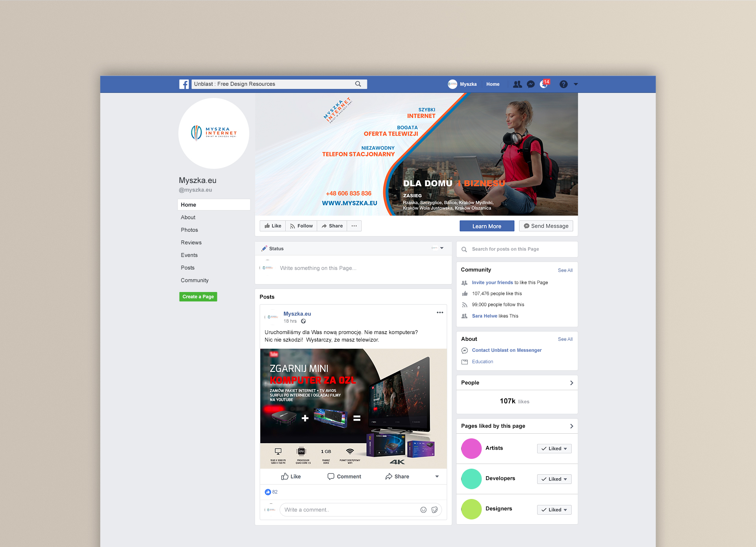This screenshot has width=756, height=547.
Task: Open Community in the page sidebar
Action: [x=195, y=280]
